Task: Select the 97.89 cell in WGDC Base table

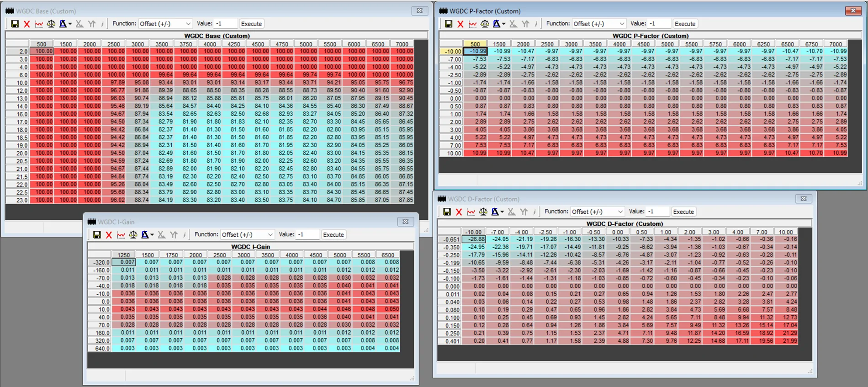Action: 114,83
